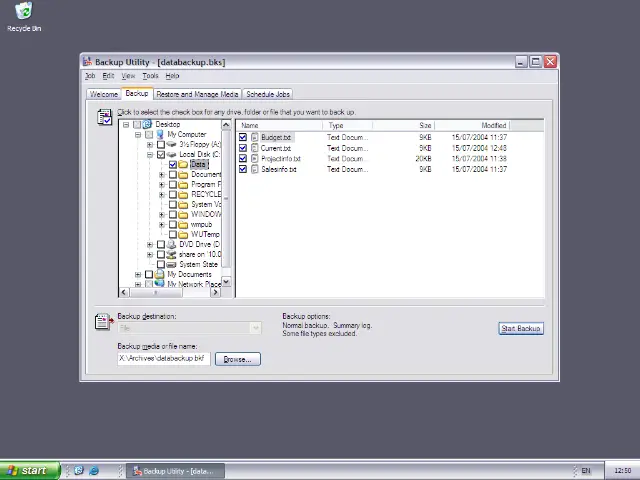640x480 pixels.
Task: Uncheck the Budget.txt checkbox
Action: (243, 137)
